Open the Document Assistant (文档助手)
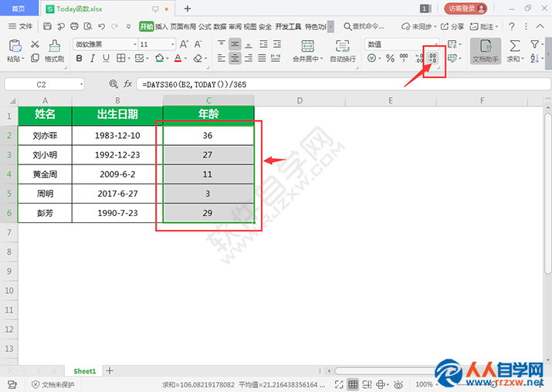 (x=486, y=52)
